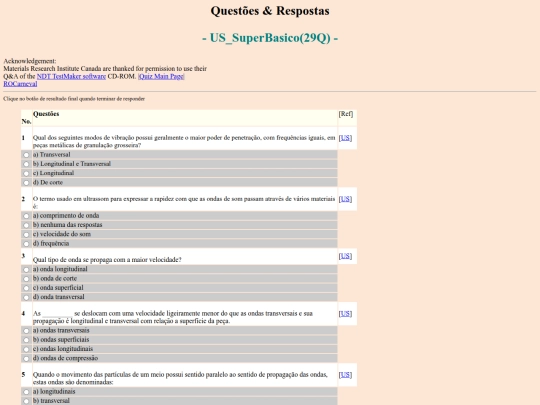The image size is (540, 405).
Task: Pick d) ondas de compressão
Action: coord(26,359)
